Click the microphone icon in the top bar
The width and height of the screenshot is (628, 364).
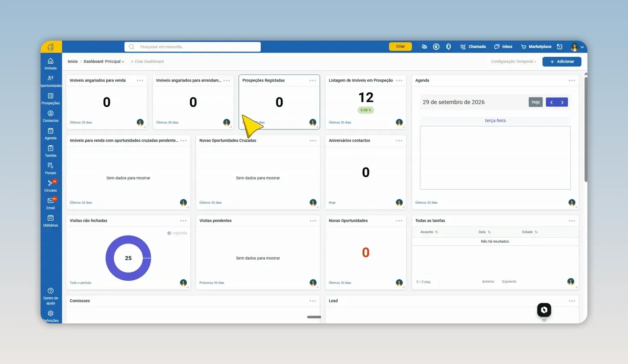[449, 47]
